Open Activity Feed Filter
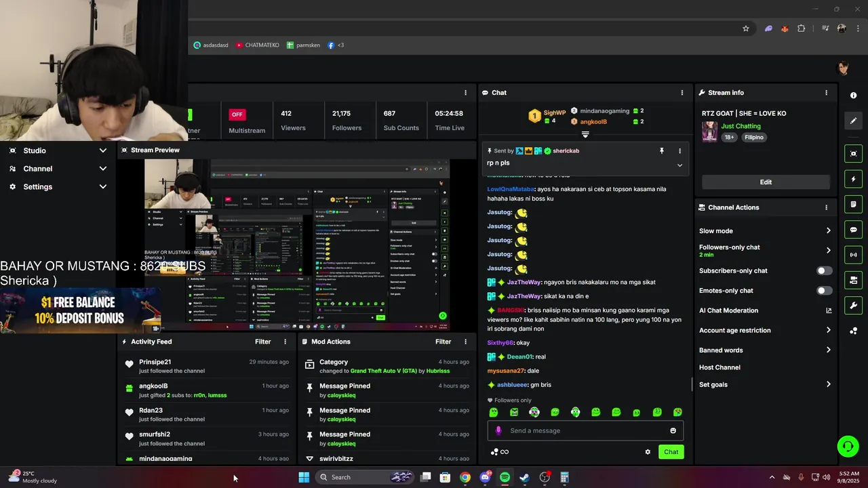868x488 pixels. [262, 342]
